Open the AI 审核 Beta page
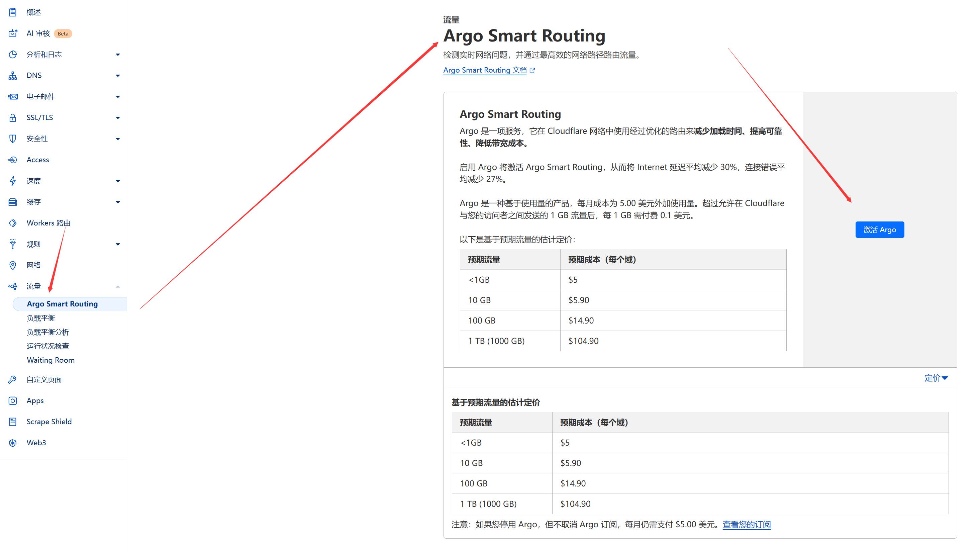This screenshot has width=980, height=551. [x=38, y=33]
